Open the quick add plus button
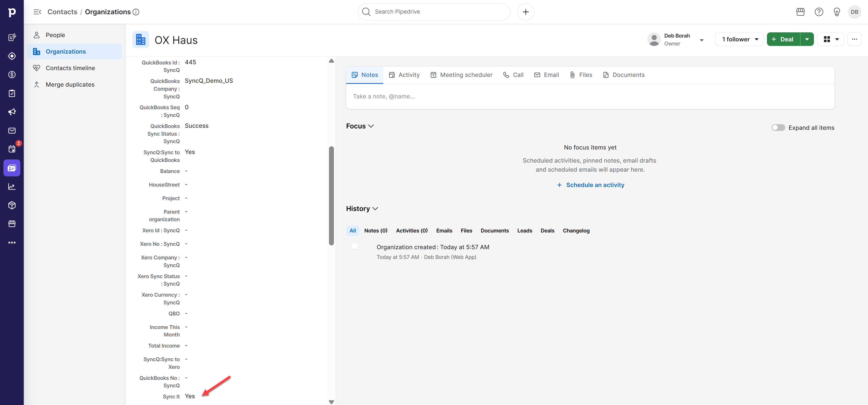 525,12
